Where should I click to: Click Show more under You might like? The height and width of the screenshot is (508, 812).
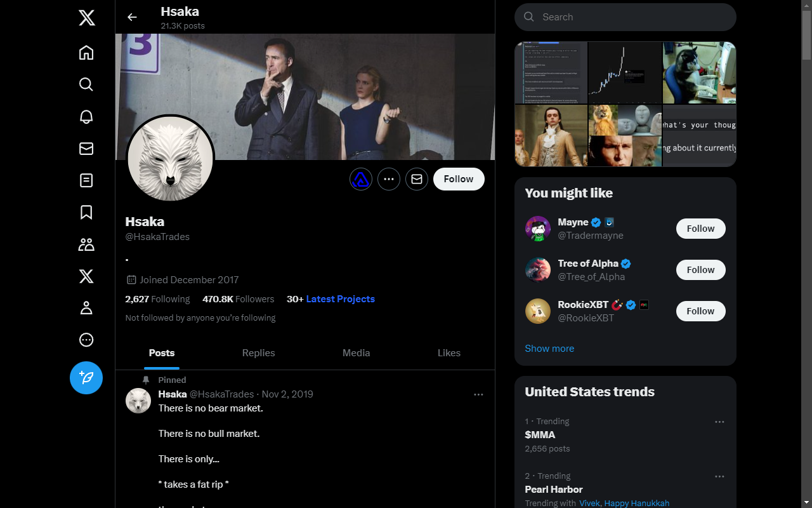click(549, 349)
